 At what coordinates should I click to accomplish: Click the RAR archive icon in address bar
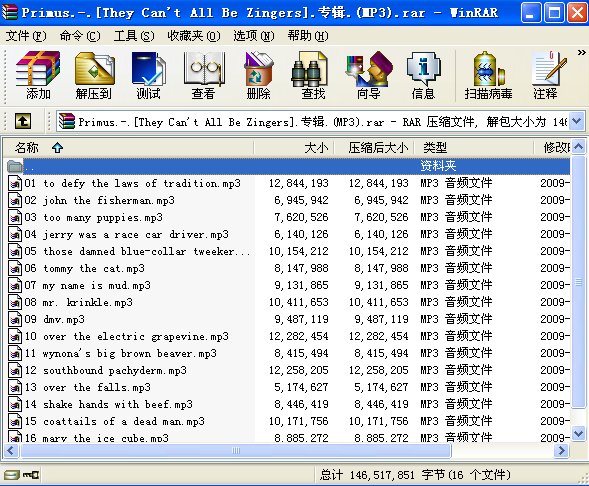tap(67, 121)
